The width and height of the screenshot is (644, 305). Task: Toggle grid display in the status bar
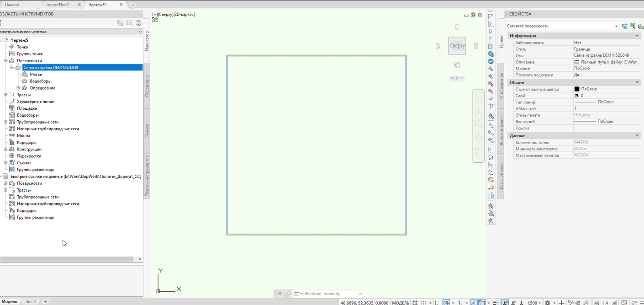[415, 303]
